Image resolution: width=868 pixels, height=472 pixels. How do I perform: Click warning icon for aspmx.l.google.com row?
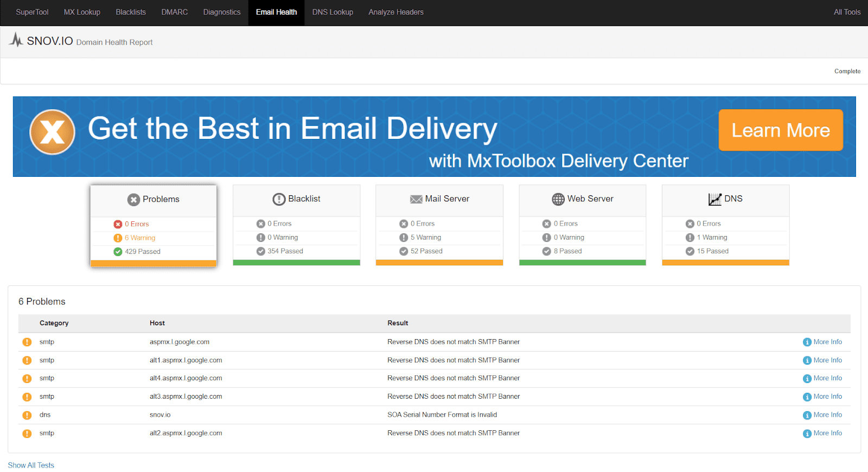click(27, 342)
